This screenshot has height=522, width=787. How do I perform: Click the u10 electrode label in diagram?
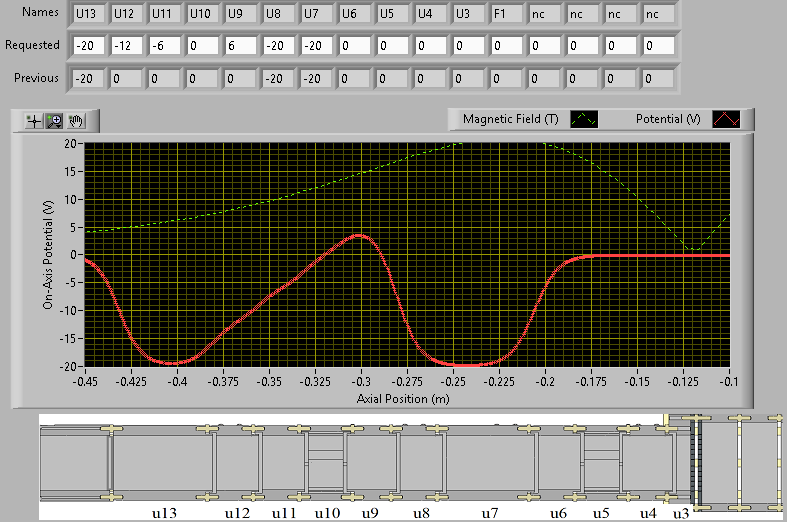click(x=327, y=513)
